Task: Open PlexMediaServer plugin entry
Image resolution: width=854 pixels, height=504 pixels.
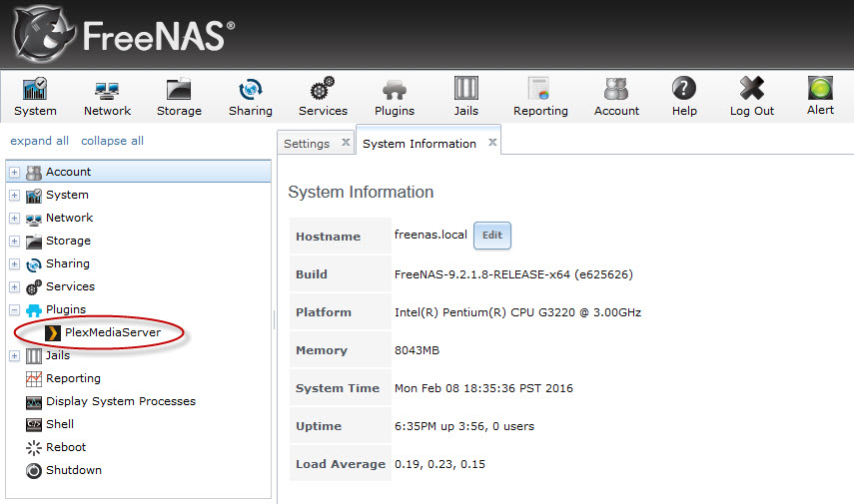Action: (x=113, y=332)
